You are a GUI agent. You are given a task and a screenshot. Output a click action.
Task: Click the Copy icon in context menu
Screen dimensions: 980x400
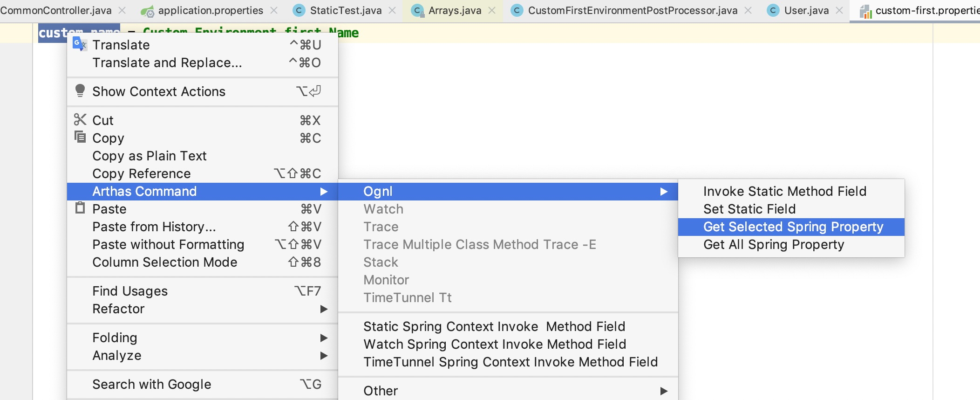pos(80,137)
